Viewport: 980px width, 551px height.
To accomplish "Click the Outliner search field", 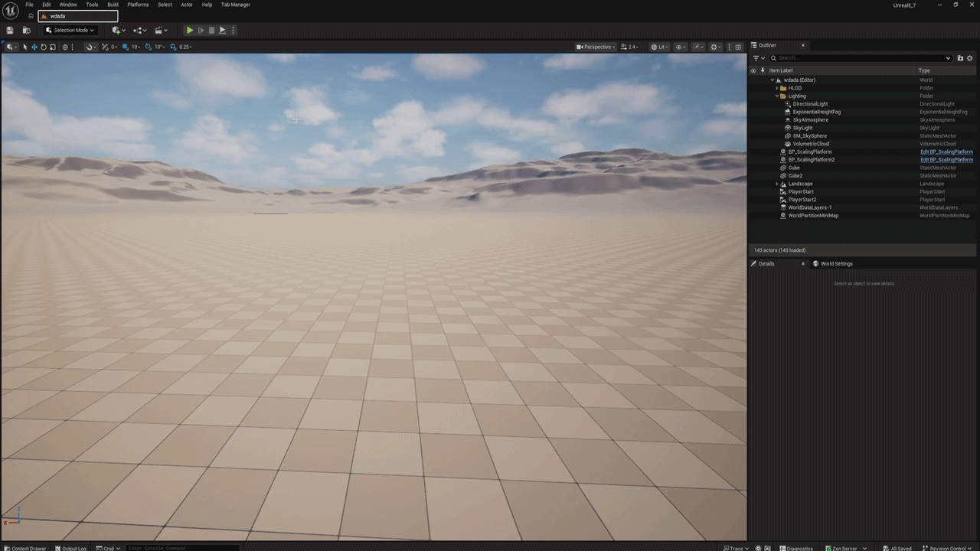I will click(x=861, y=58).
